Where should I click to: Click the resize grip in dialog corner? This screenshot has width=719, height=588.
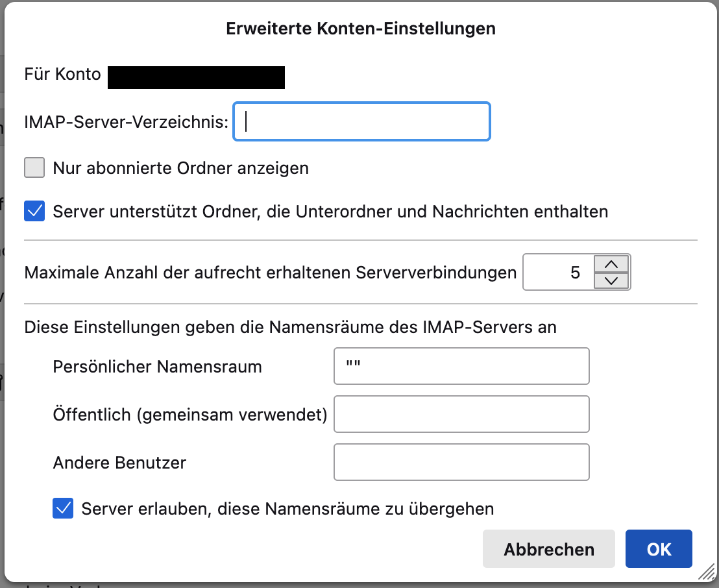706,571
